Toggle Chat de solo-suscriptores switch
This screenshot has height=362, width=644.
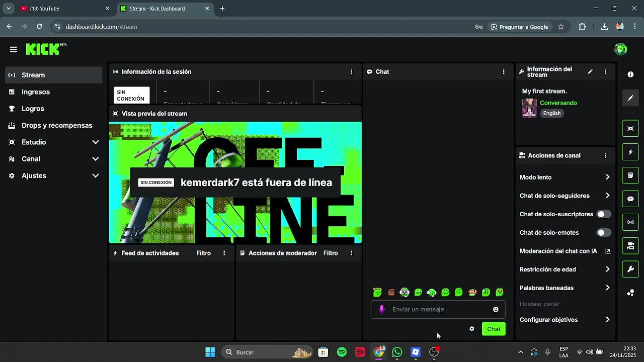pos(604,214)
